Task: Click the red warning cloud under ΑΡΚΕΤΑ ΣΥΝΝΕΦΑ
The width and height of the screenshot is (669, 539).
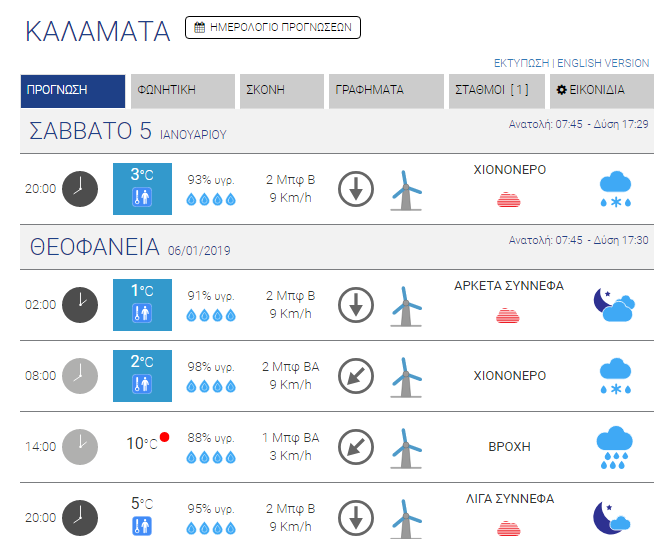Action: [508, 315]
